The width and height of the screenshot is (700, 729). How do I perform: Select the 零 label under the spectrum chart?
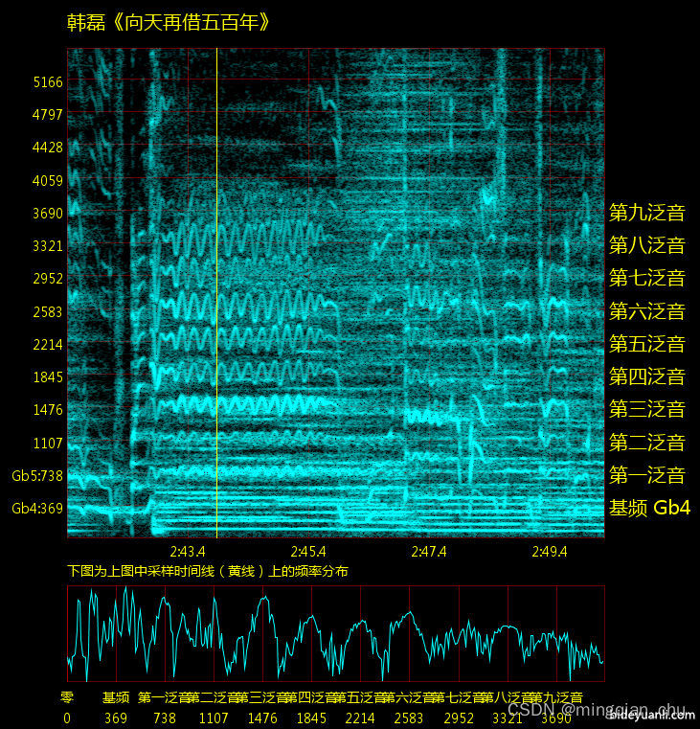pyautogui.click(x=67, y=697)
